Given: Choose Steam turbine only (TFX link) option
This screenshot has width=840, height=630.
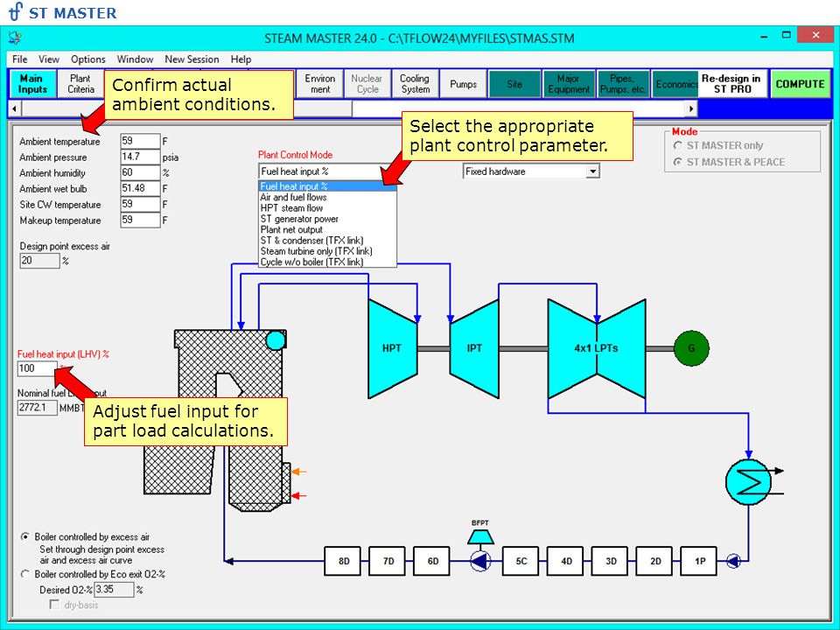Looking at the screenshot, I should [327, 251].
